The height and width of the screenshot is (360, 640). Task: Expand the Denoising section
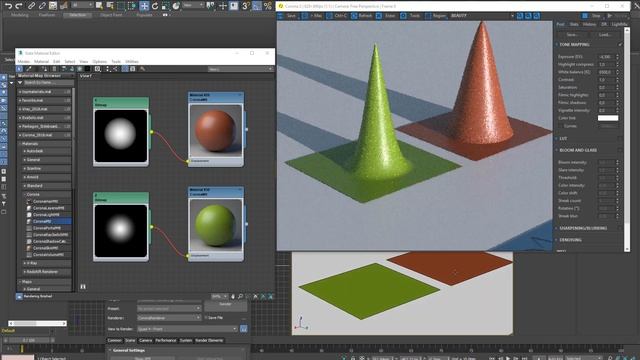(x=557, y=240)
